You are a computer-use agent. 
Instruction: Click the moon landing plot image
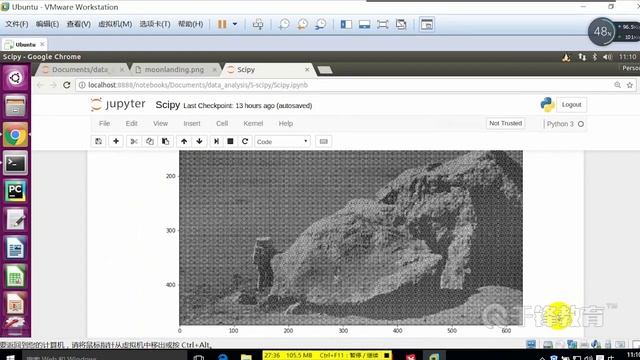(x=351, y=238)
